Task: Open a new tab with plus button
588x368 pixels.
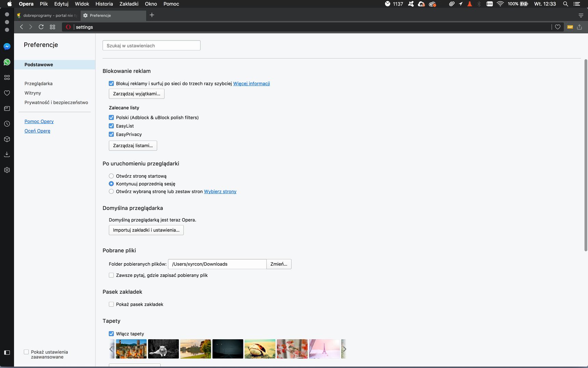Action: tap(152, 15)
